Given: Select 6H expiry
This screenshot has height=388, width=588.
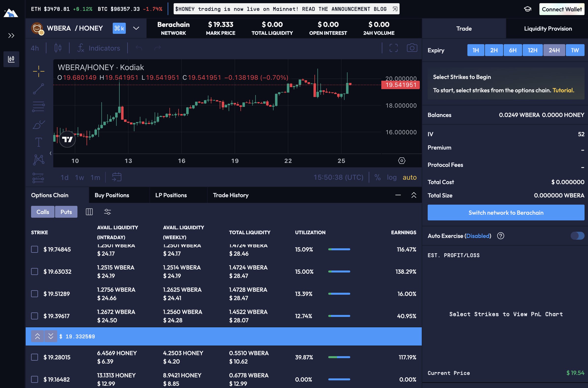Looking at the screenshot, I should tap(513, 50).
